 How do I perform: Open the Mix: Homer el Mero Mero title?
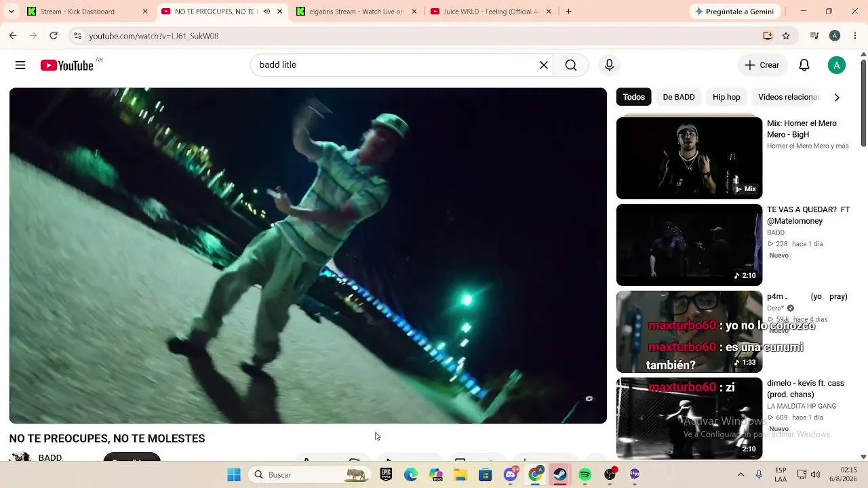pos(802,129)
